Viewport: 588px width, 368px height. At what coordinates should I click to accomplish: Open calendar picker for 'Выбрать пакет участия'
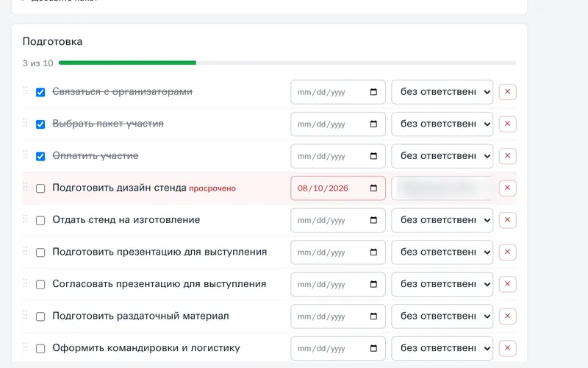[373, 124]
